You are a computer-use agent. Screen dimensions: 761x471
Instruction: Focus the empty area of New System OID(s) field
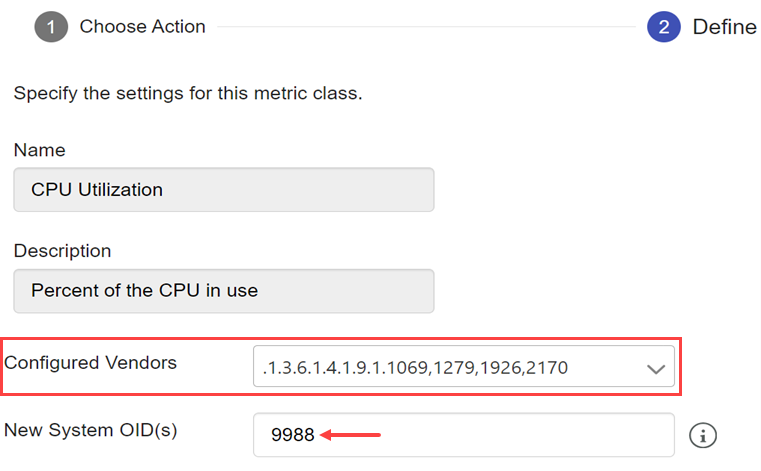[530, 435]
